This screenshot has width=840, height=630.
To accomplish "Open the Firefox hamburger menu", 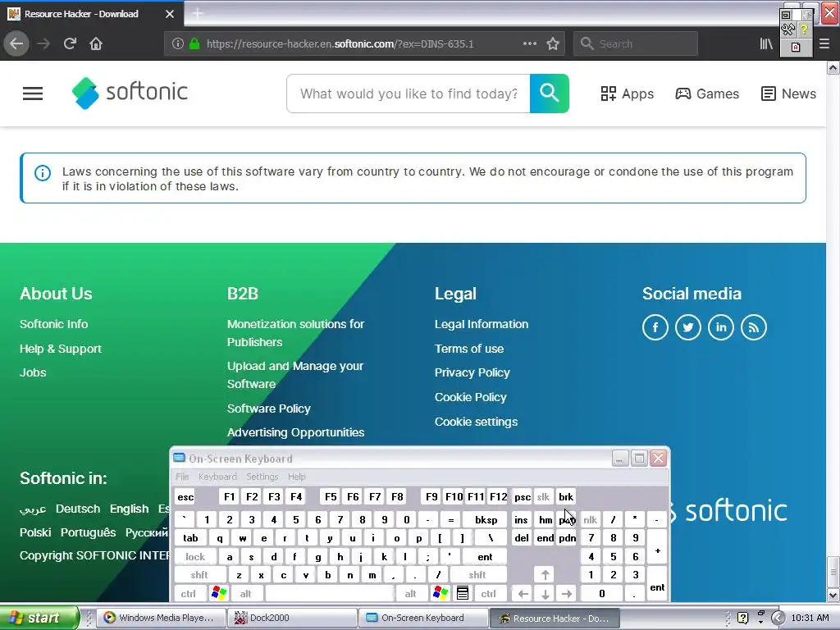I will 824,44.
